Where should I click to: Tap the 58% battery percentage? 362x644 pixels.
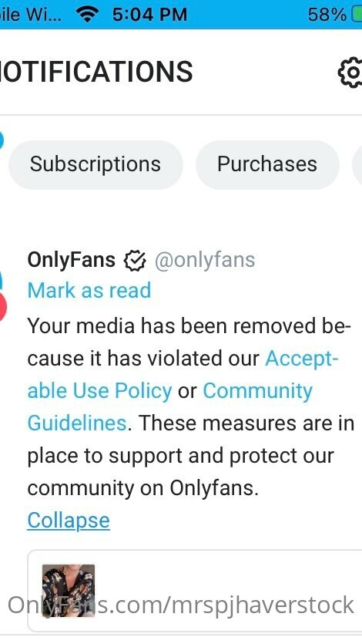[327, 15]
